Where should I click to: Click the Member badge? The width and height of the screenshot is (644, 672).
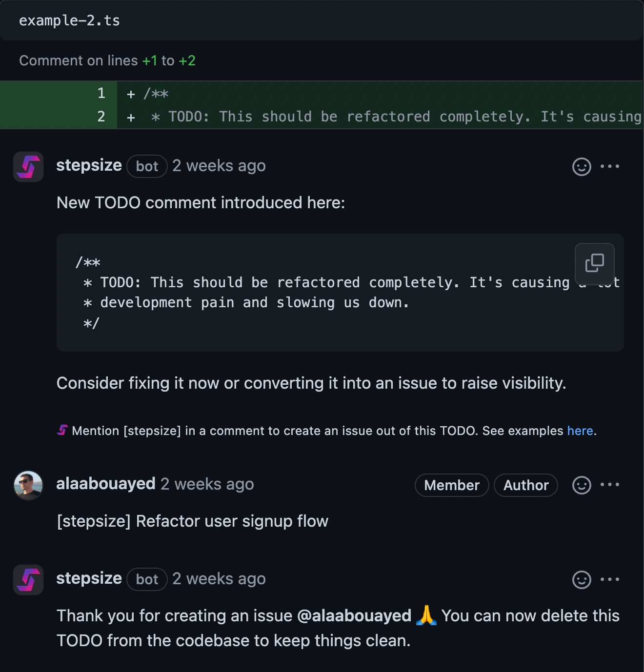tap(452, 485)
